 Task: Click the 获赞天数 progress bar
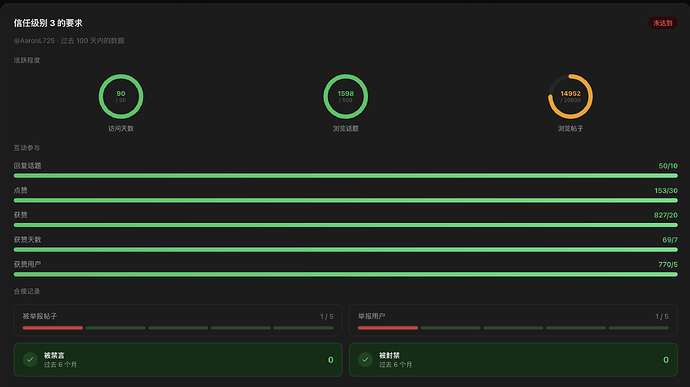(345, 250)
